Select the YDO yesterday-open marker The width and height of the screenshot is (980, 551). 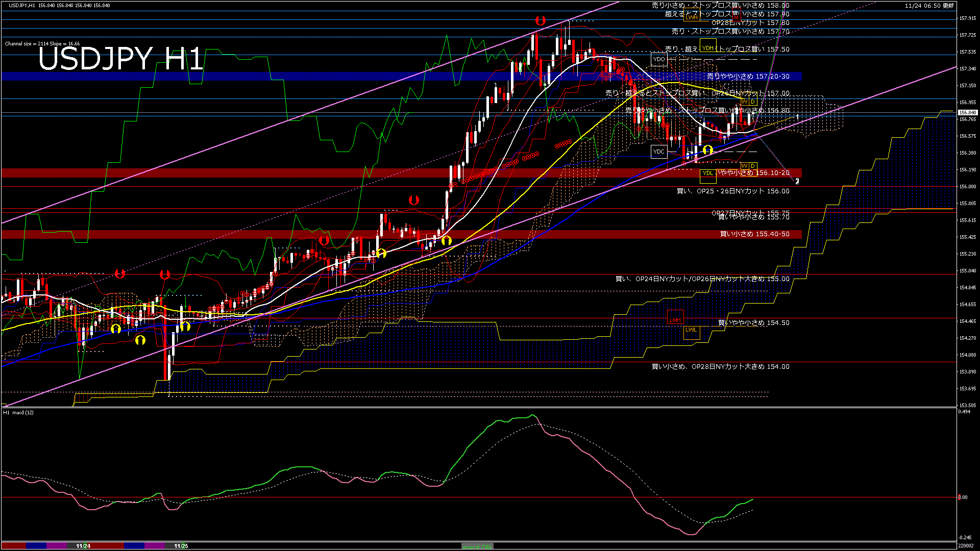click(659, 59)
